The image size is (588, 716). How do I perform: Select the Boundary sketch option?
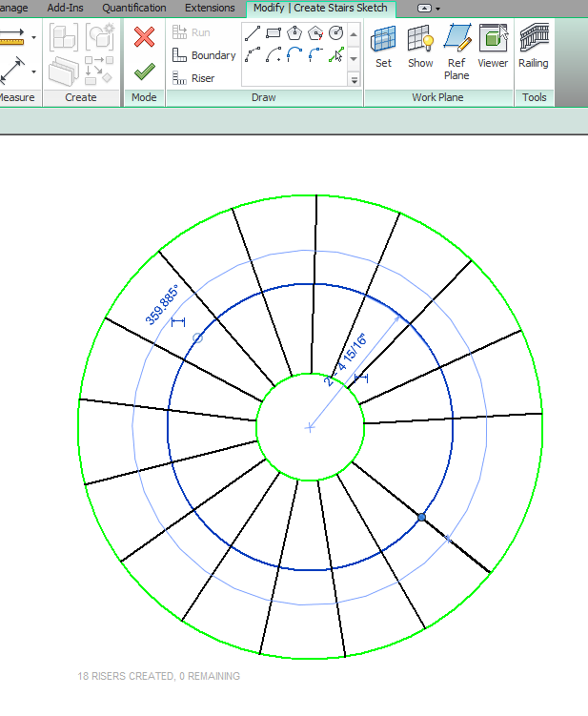(203, 55)
